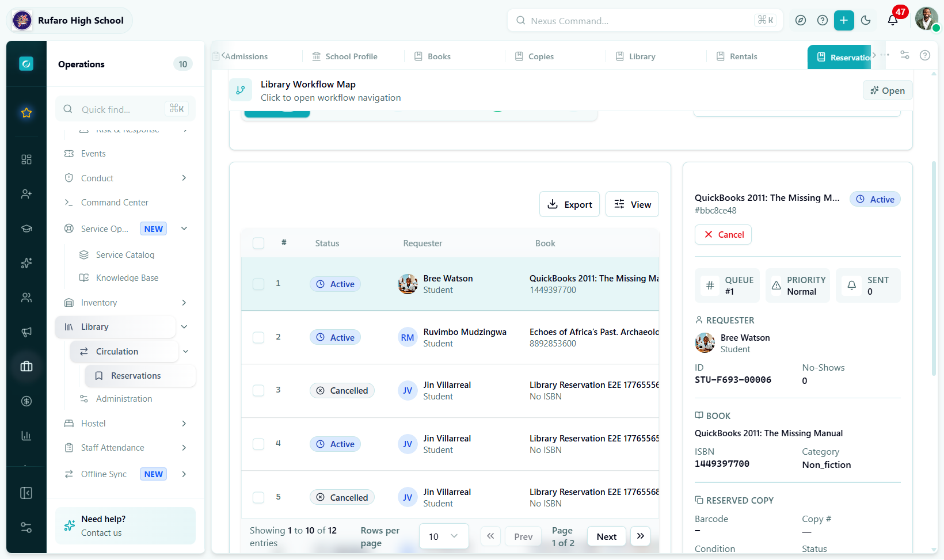Click the teal app logo in left rail
944x560 pixels.
tap(26, 63)
